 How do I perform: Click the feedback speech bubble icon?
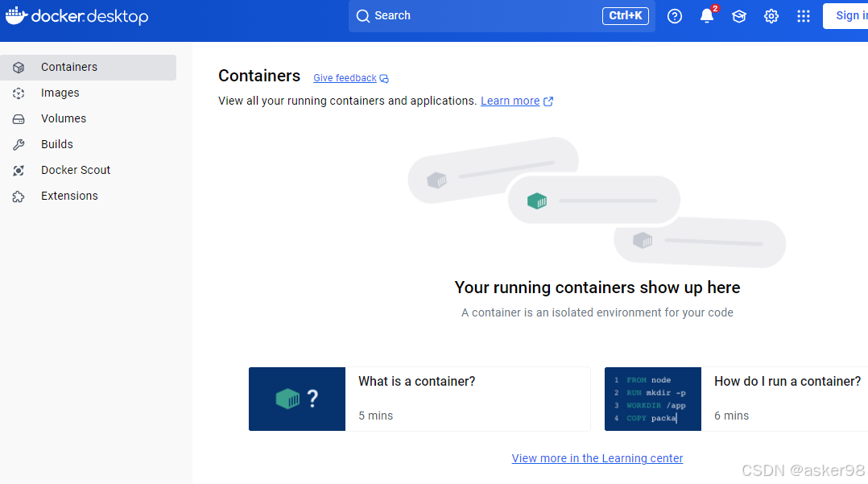point(384,79)
